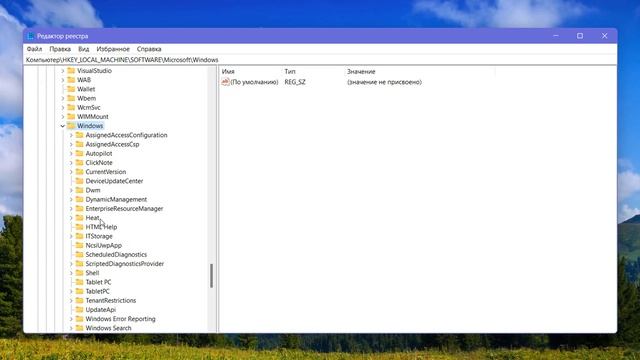
Task: Click the ClickNote folder icon
Action: [80, 162]
